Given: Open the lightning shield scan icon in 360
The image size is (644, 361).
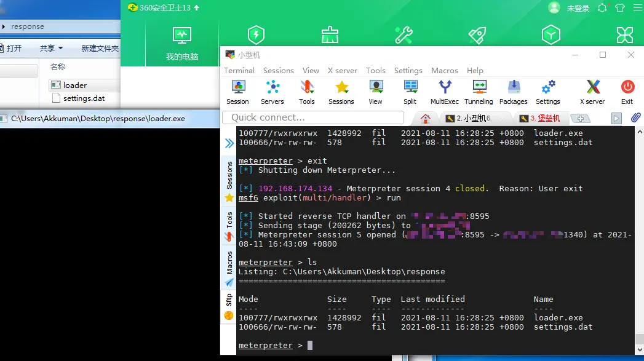Looking at the screenshot, I should tap(256, 35).
